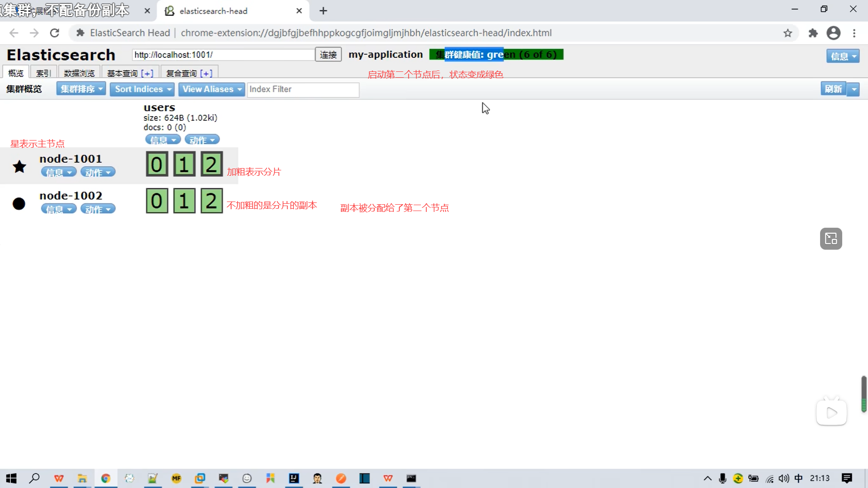
Task: Open Chrome from the taskbar
Action: coord(106,478)
